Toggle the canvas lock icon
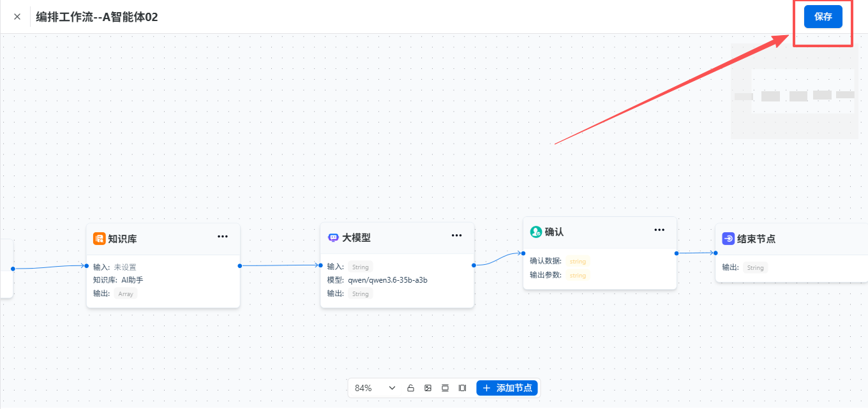The image size is (868, 409). [x=411, y=388]
